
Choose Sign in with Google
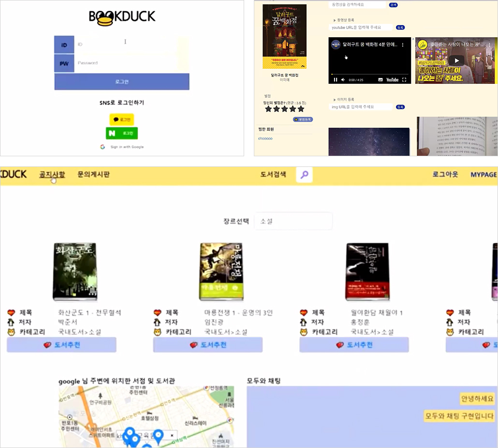tap(122, 147)
